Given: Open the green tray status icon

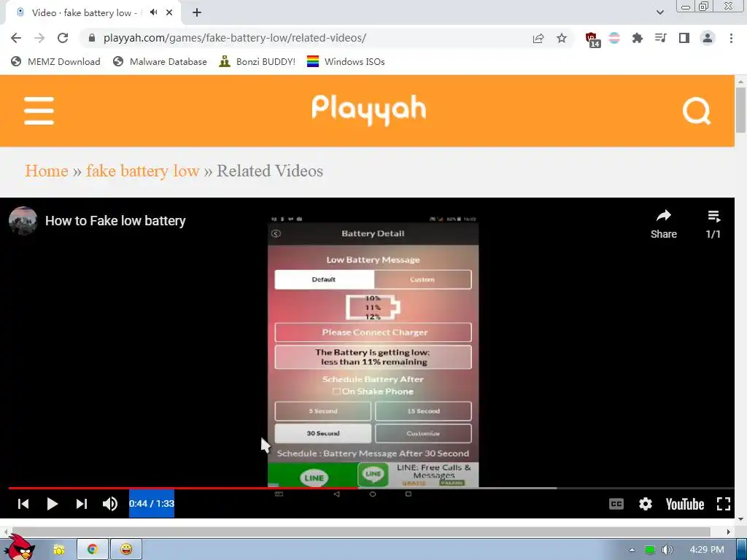Looking at the screenshot, I should point(650,550).
